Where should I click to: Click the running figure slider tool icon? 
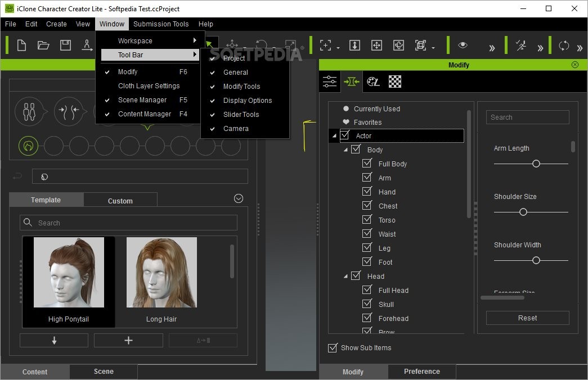(521, 46)
